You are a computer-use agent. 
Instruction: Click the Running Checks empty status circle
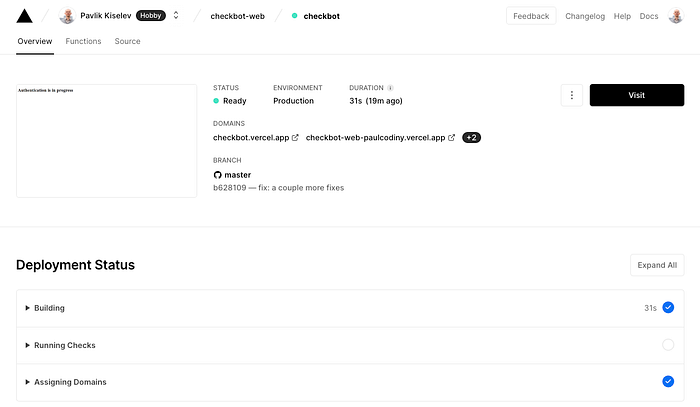[x=668, y=345]
